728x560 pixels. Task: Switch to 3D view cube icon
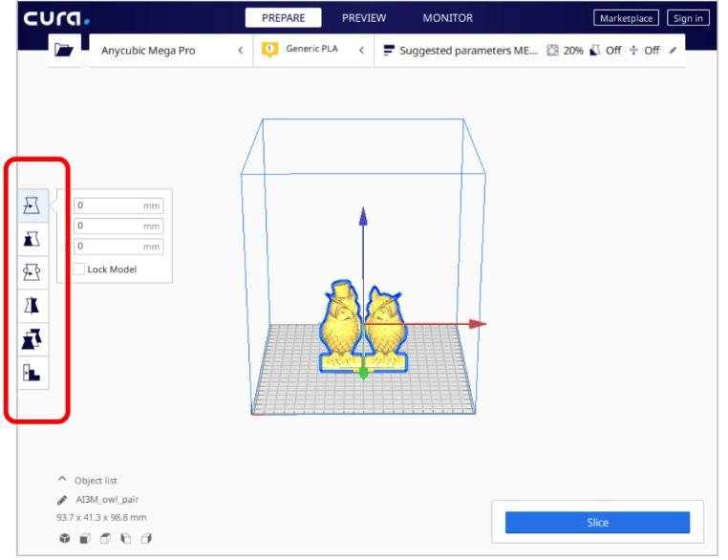click(x=64, y=539)
